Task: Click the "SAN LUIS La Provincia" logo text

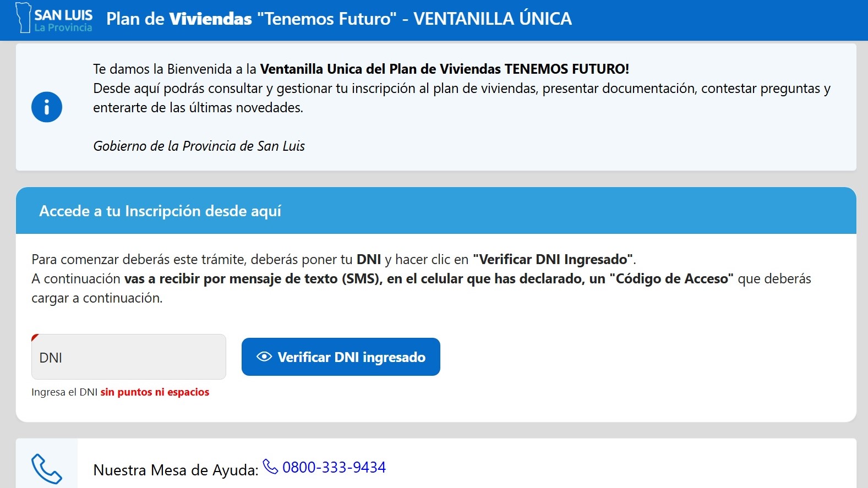Action: (63, 20)
